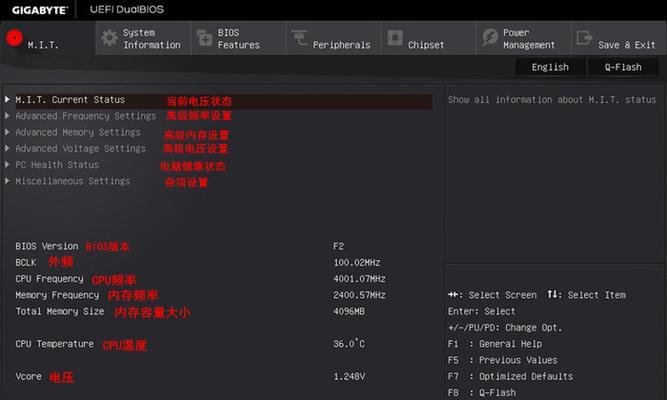
Task: Go to the Chipset tab
Action: pyautogui.click(x=428, y=38)
